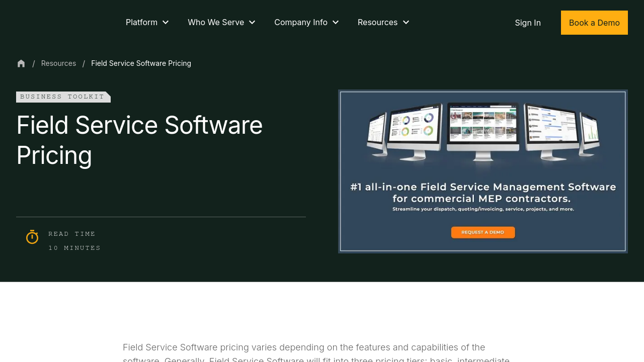Click the Sign In link
Image resolution: width=644 pixels, height=362 pixels.
tap(528, 23)
